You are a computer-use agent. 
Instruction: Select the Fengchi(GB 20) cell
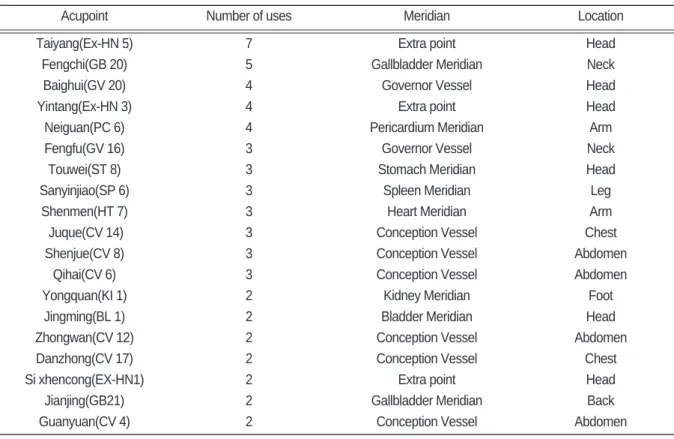click(84, 64)
